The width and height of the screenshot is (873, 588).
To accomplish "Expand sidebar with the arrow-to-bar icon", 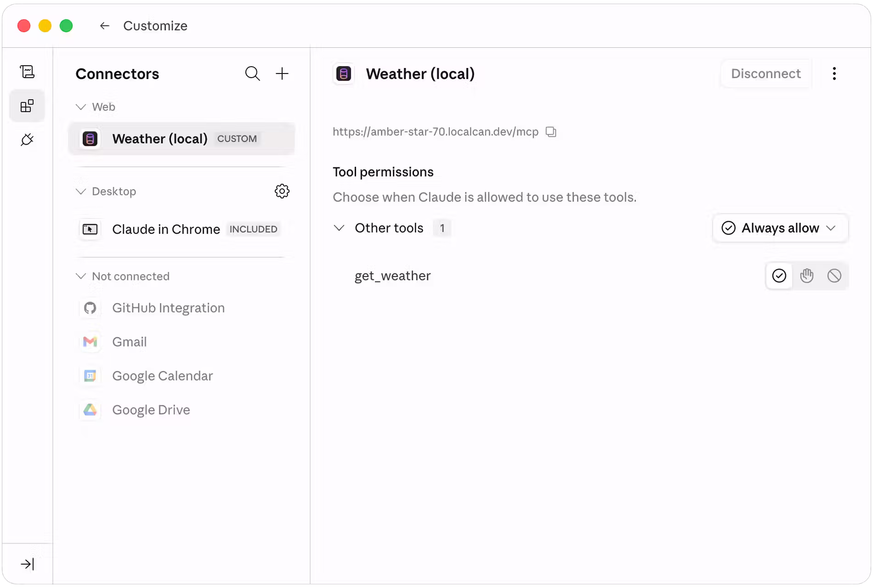I will (x=27, y=564).
